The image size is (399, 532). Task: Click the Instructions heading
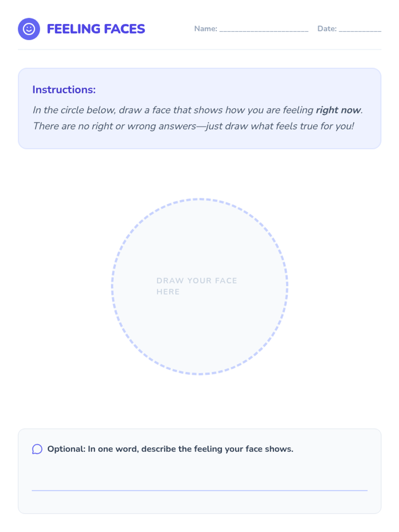point(64,90)
